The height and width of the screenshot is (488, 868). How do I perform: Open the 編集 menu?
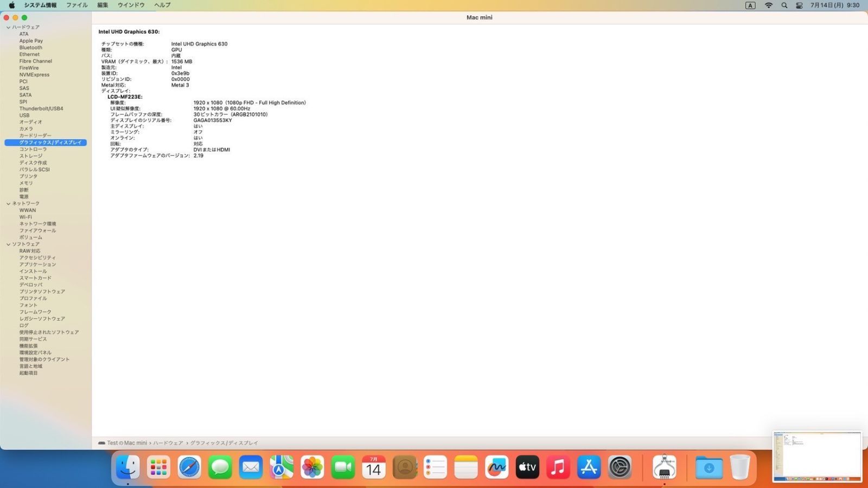(x=103, y=5)
